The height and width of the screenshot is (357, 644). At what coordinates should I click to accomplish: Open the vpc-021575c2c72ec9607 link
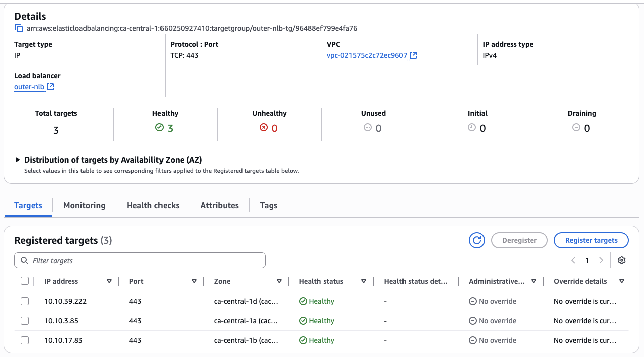pyautogui.click(x=367, y=55)
